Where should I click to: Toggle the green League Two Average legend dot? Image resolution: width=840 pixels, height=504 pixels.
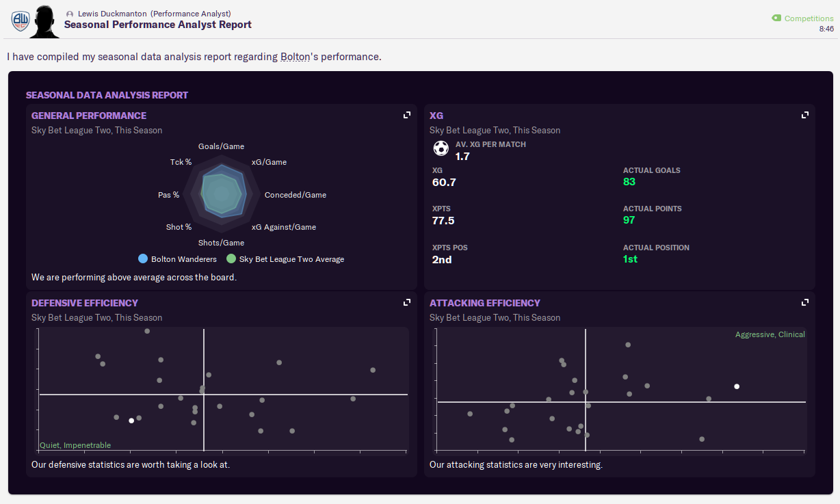(x=231, y=259)
